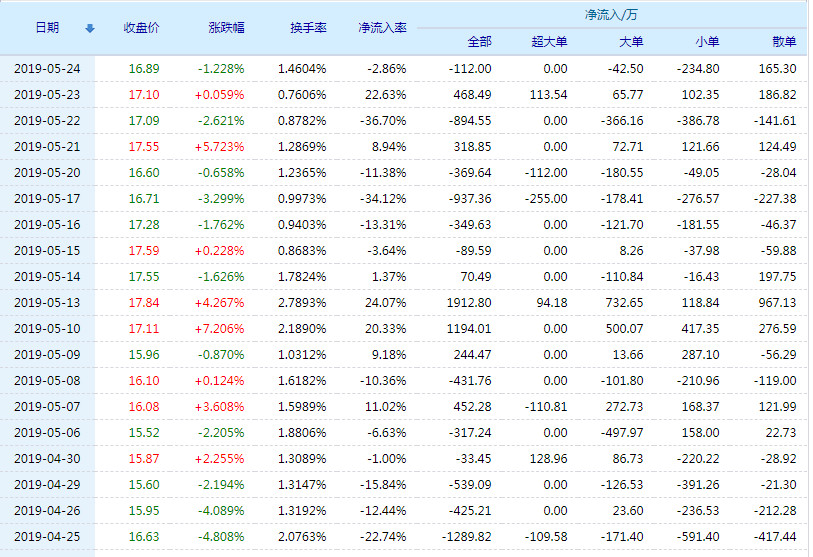The height and width of the screenshot is (557, 813).
Task: Click total net inflow 1912.80
Action: 469,302
